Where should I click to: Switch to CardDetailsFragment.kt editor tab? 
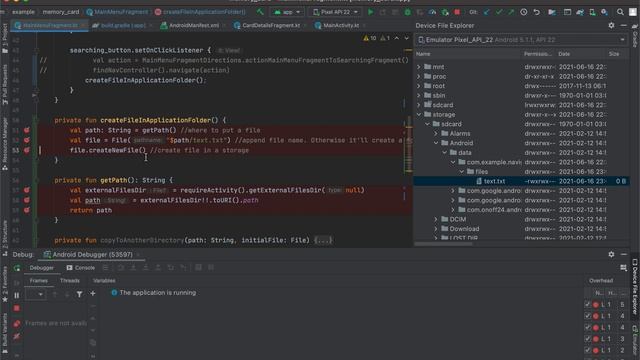click(270, 25)
